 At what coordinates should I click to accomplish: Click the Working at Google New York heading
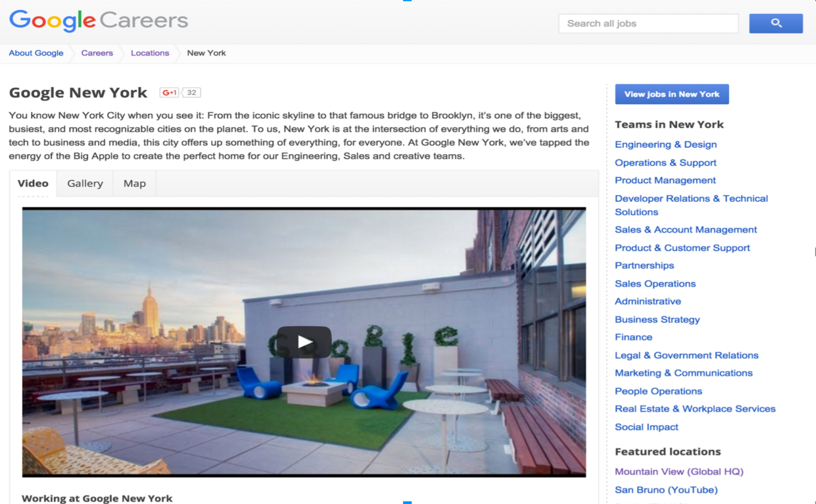pos(97,498)
